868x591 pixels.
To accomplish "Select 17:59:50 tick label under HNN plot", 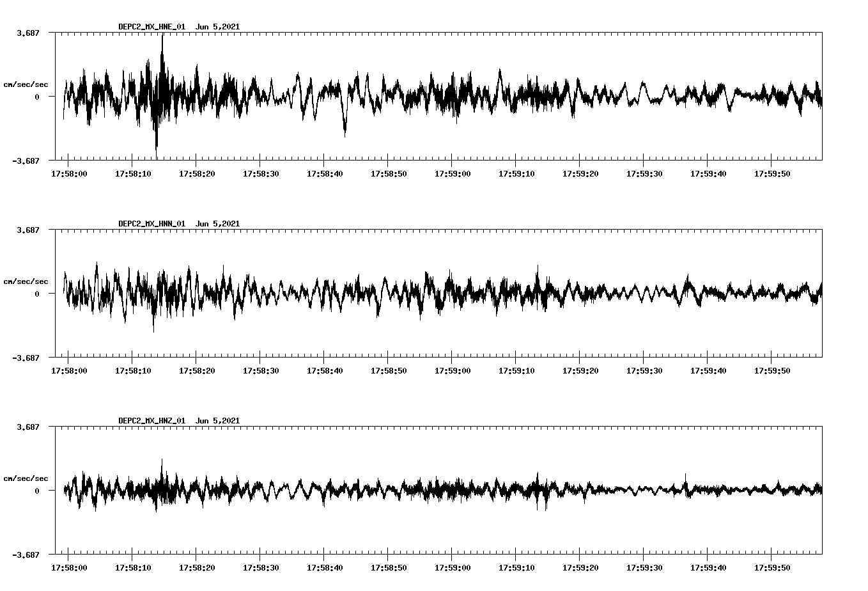I will tap(772, 370).
